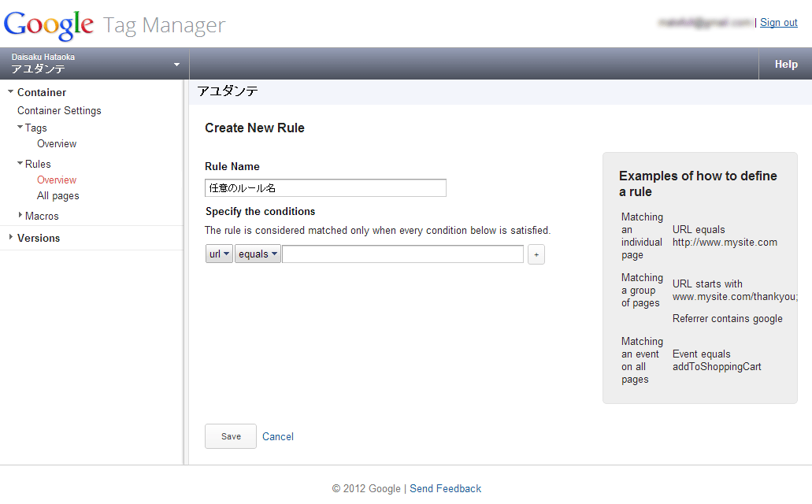The image size is (812, 504).
Task: Sign out of the account
Action: pos(778,23)
